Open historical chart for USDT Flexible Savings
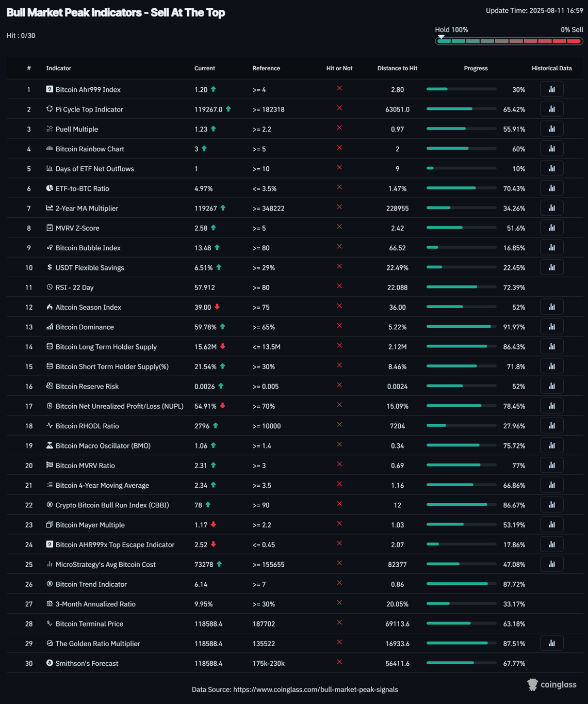 tap(551, 267)
